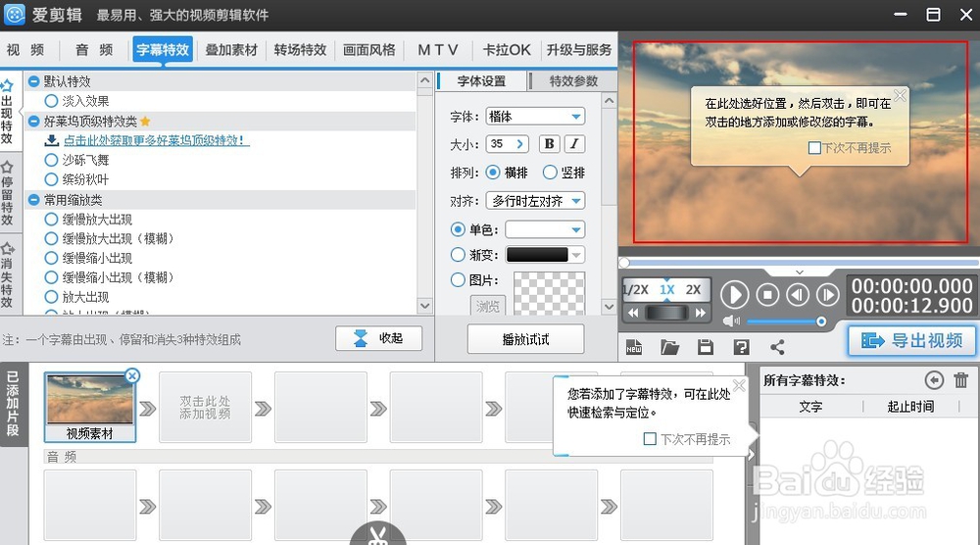Open the 大小 font size selector
This screenshot has width=980, height=545.
507,144
